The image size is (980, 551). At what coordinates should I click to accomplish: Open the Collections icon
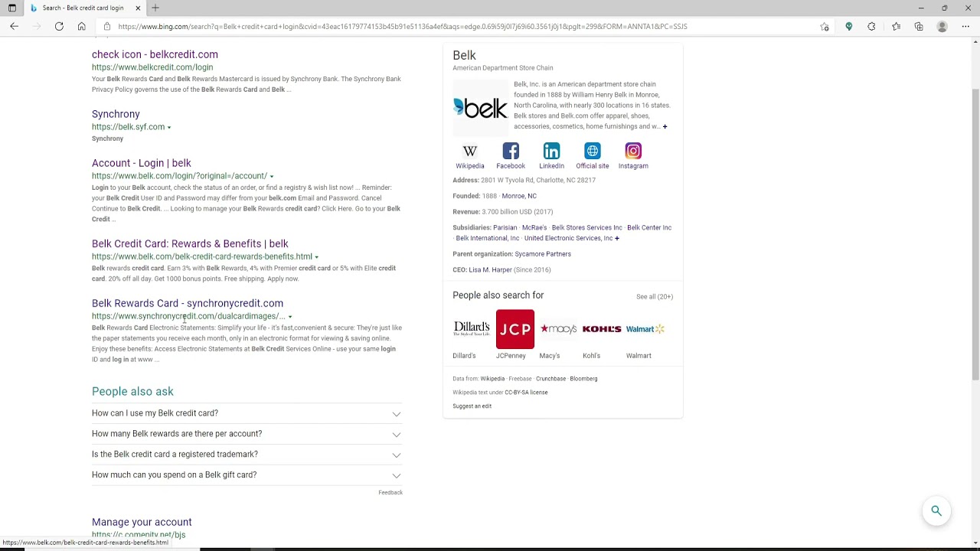pyautogui.click(x=919, y=26)
